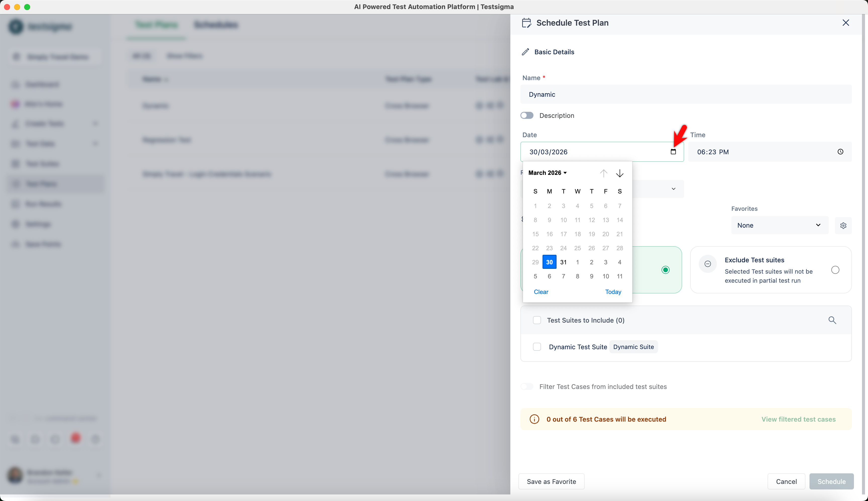The image size is (868, 501).
Task: Click pencil icon next to Basic Details
Action: (525, 52)
